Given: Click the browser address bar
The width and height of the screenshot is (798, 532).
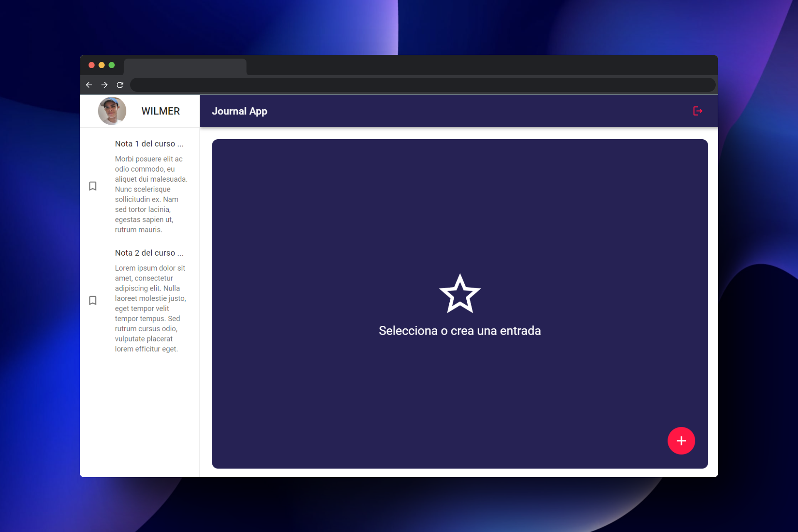Looking at the screenshot, I should point(416,85).
